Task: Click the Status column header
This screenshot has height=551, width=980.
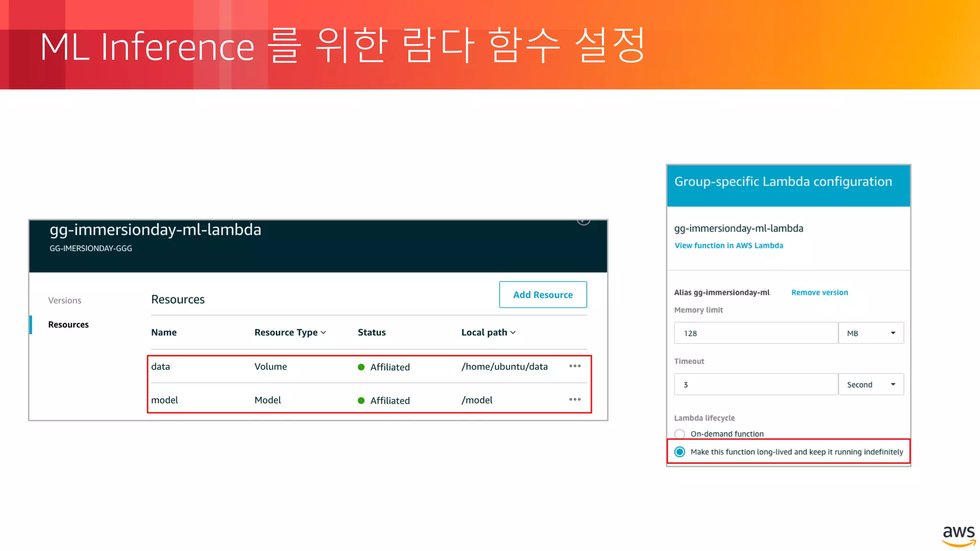Action: pos(371,332)
